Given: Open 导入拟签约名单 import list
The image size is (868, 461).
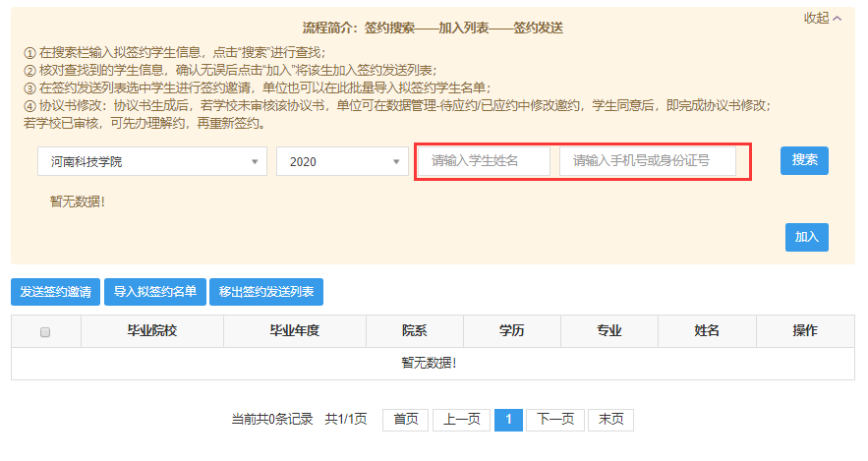Looking at the screenshot, I should [x=154, y=292].
